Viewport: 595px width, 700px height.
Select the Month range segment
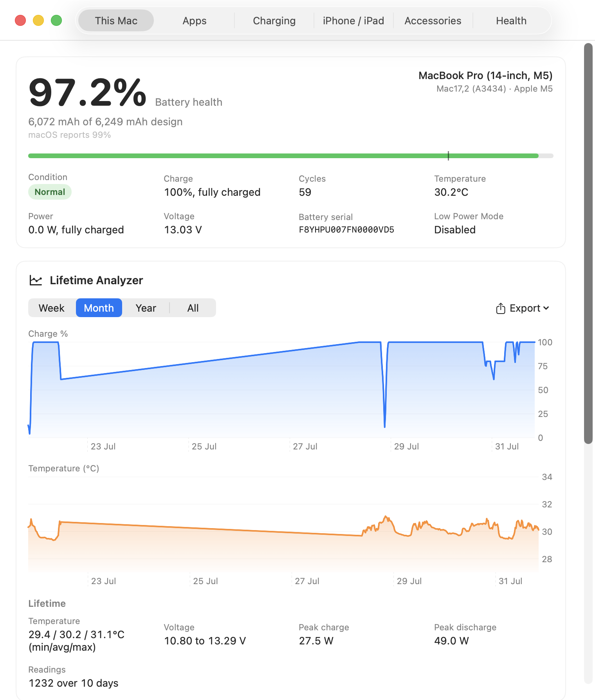click(99, 308)
